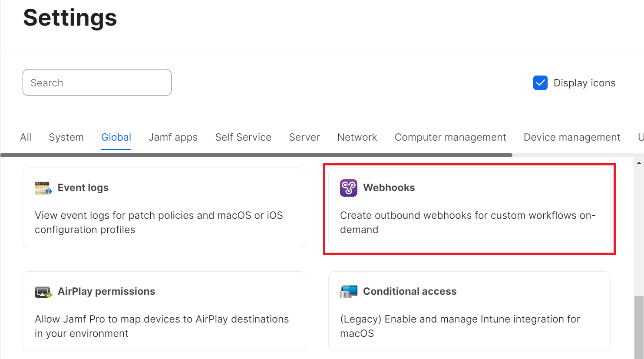The height and width of the screenshot is (359, 644).
Task: Click the Webhooks purple icon
Action: pos(348,188)
